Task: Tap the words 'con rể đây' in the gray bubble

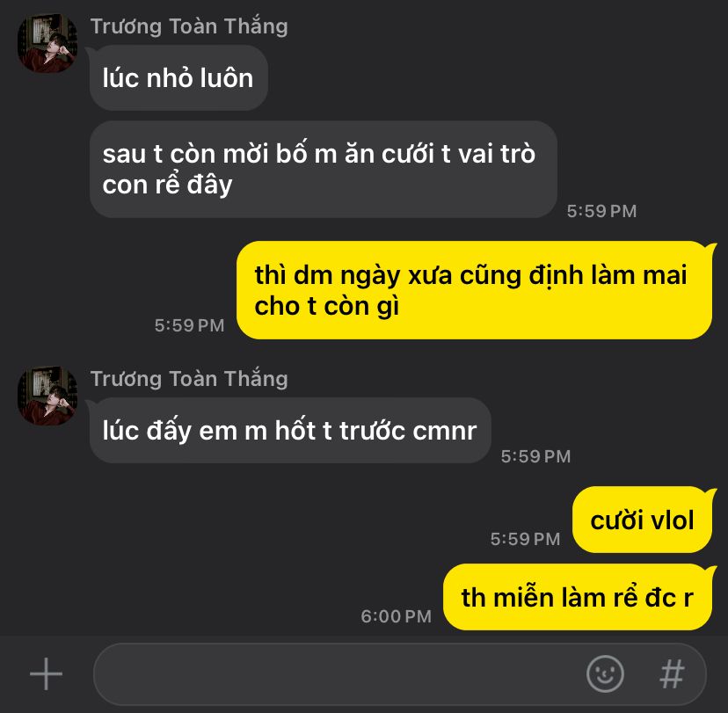Action: 167,185
